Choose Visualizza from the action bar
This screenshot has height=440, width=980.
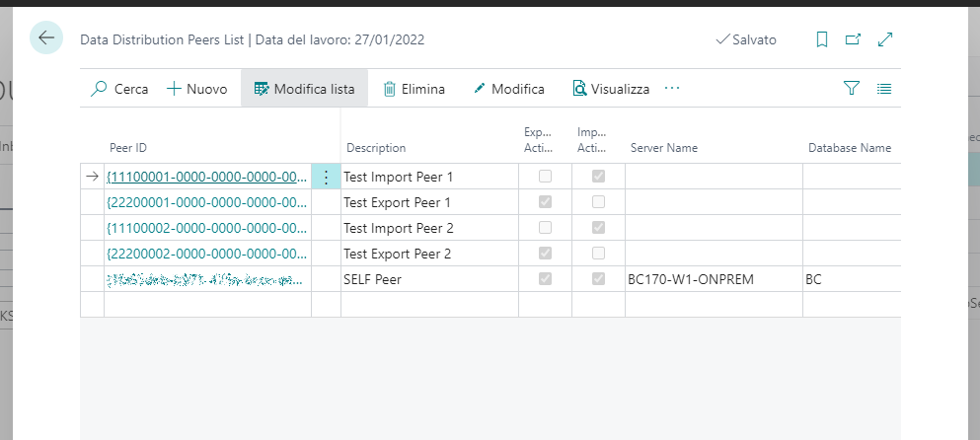coord(611,89)
